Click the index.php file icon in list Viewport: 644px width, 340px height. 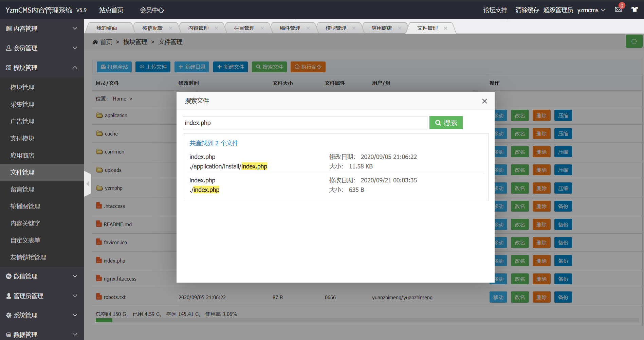coord(99,261)
